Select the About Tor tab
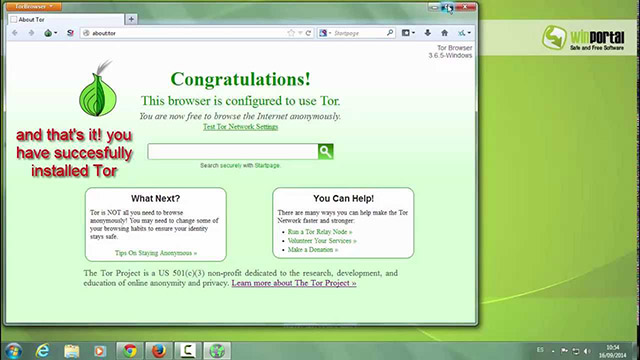Image resolution: width=640 pixels, height=360 pixels. tap(66, 19)
